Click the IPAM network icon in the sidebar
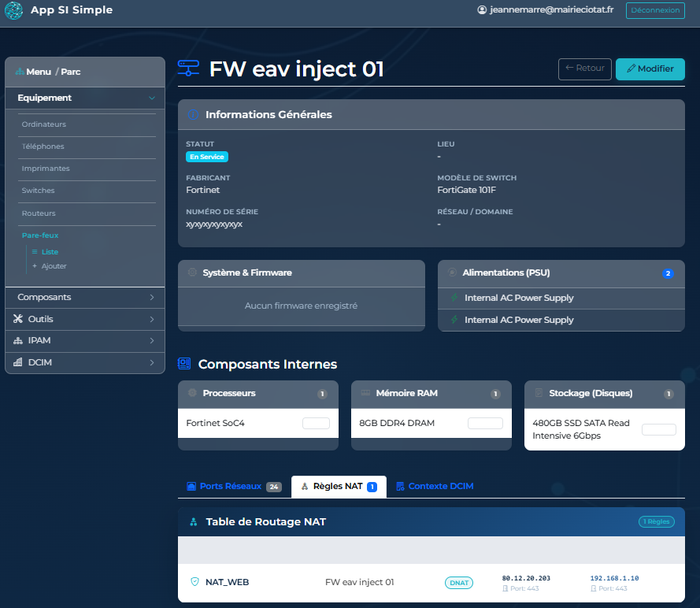The height and width of the screenshot is (608, 700). pos(18,340)
